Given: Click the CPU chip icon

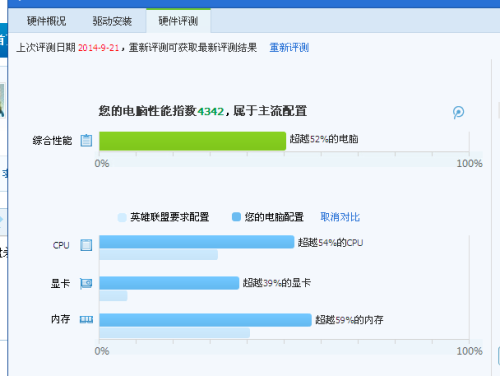Looking at the screenshot, I should (86, 245).
